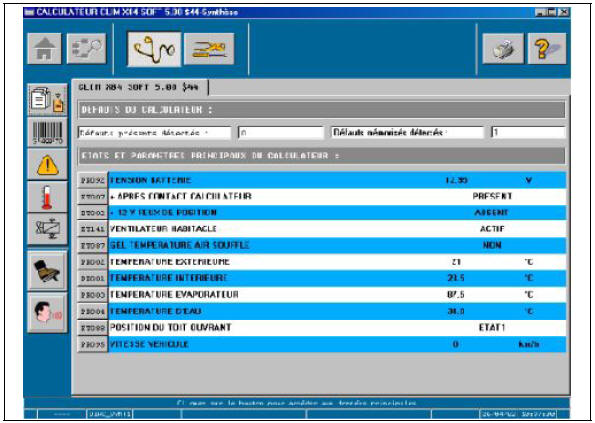Screen dimensions: 595x423
Task: Select the + APRES CONTACT CALCULATEUR label
Action: (x=181, y=197)
